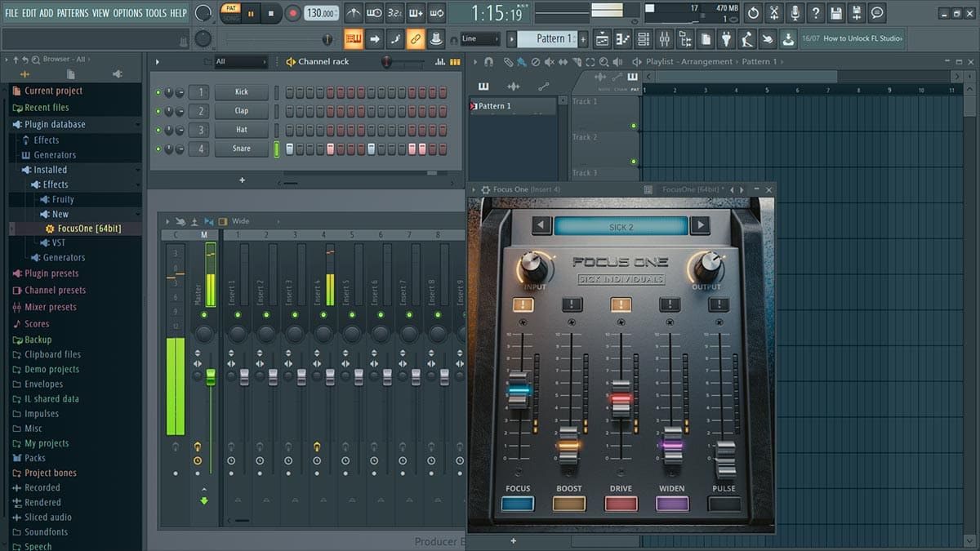Screen dimensions: 980x551
Task: Click the chat bubble icon in the top toolbar
Action: point(877,13)
